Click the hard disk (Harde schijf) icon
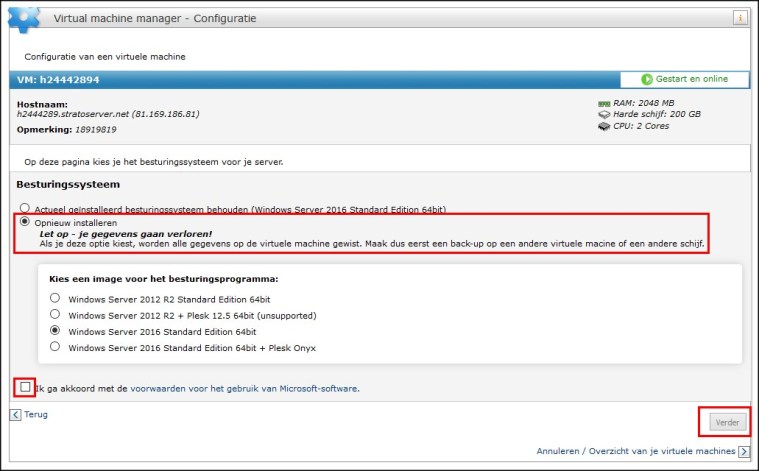The height and width of the screenshot is (471, 759). click(603, 114)
